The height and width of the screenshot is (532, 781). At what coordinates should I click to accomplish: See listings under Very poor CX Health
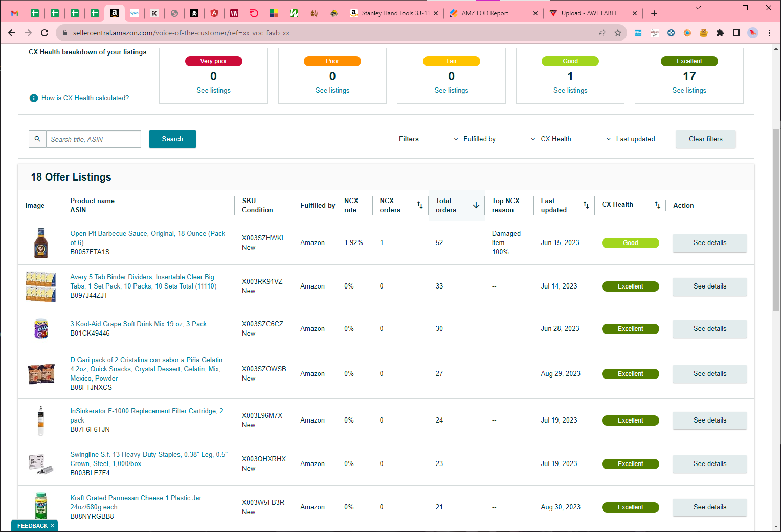pos(213,90)
